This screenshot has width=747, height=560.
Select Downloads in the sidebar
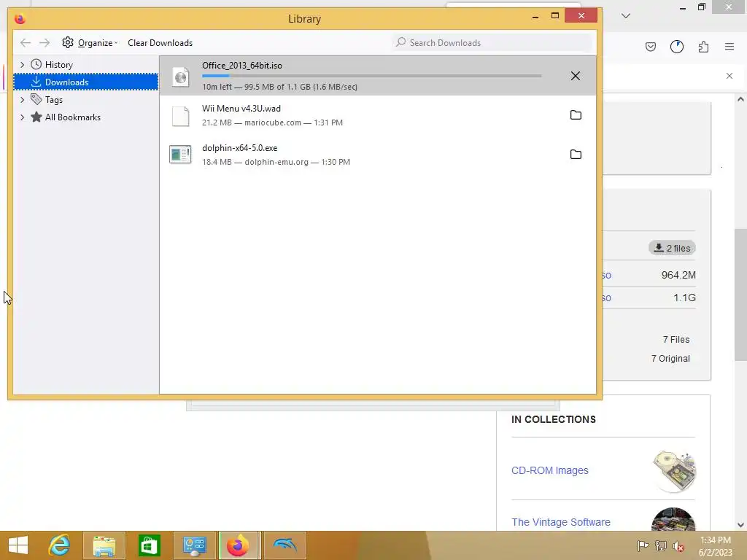pos(86,82)
